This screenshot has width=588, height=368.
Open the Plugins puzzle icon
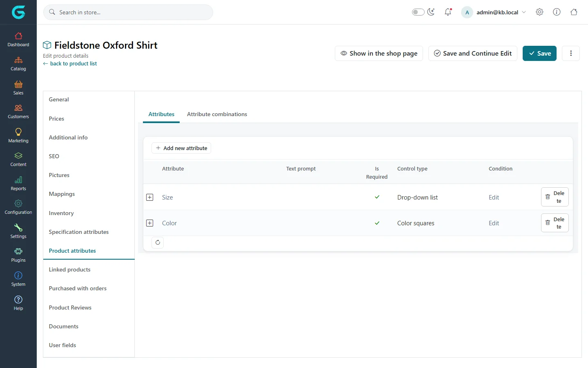[x=18, y=251]
